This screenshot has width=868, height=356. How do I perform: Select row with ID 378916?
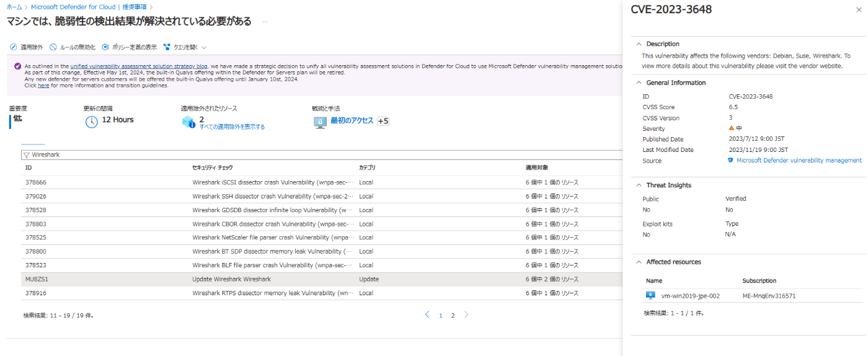[321, 293]
